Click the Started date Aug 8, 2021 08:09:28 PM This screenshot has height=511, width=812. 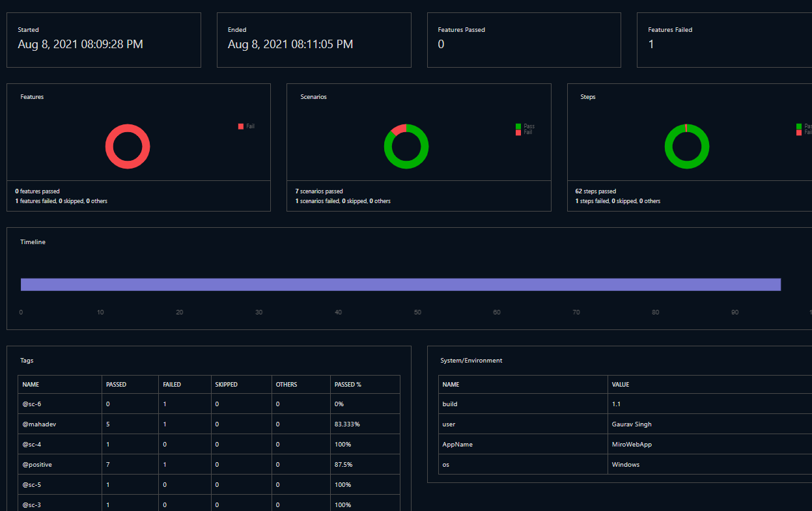(x=80, y=44)
